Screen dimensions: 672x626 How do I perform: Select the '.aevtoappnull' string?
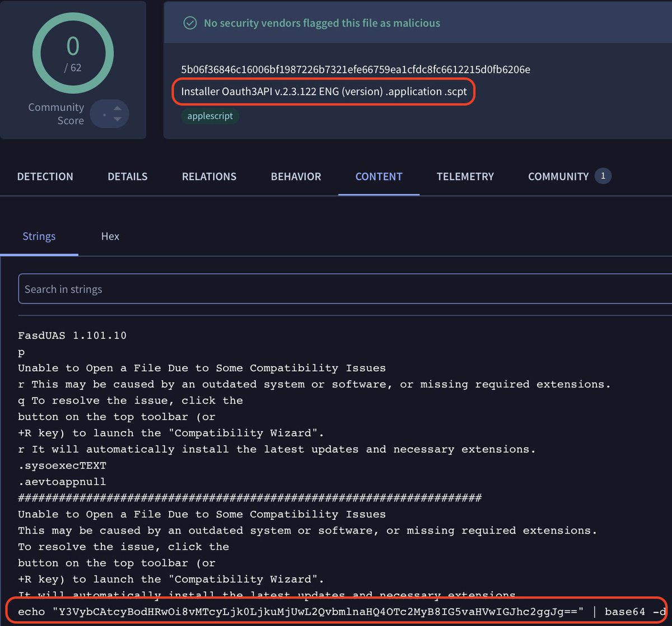click(62, 482)
